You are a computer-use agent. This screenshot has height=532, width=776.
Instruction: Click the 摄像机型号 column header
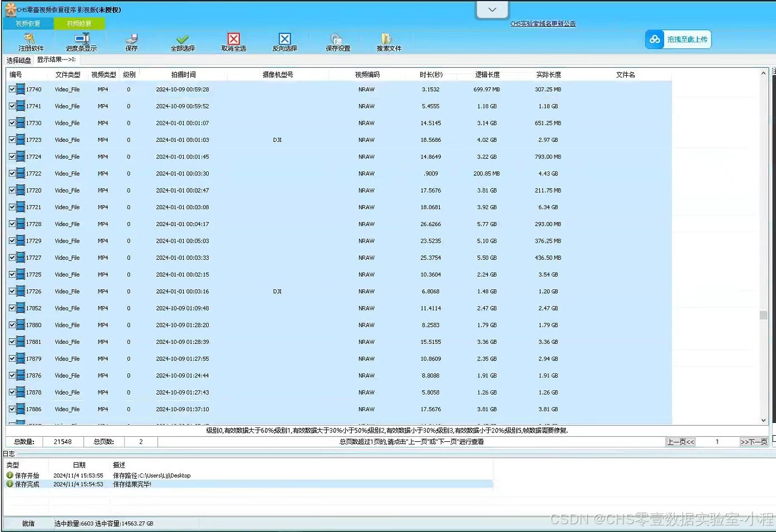pyautogui.click(x=278, y=75)
